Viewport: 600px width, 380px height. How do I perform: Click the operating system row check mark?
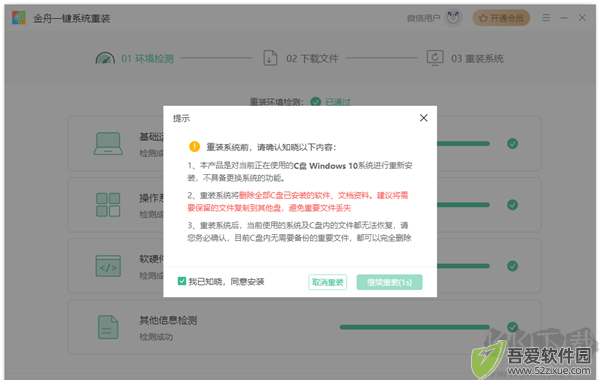[x=512, y=205]
